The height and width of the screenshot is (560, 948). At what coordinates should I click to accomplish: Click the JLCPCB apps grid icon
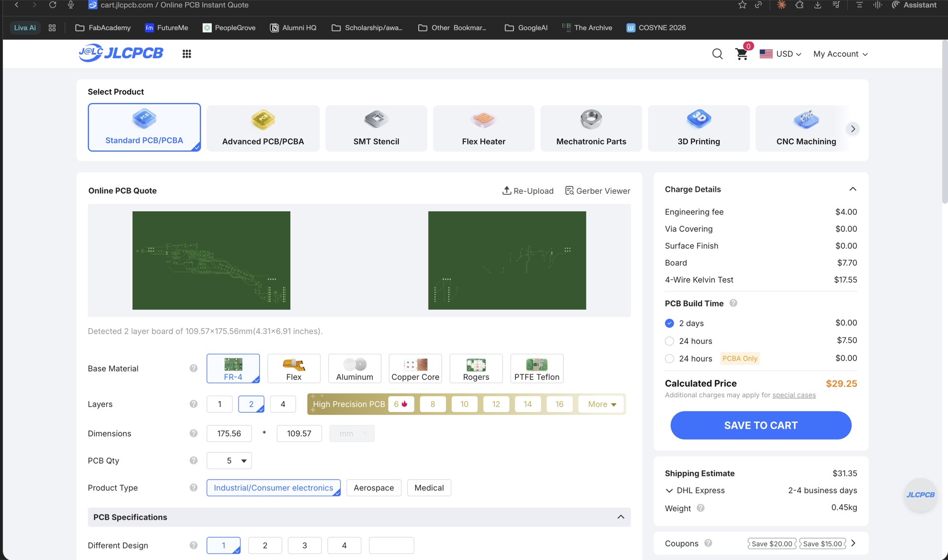[x=187, y=53]
